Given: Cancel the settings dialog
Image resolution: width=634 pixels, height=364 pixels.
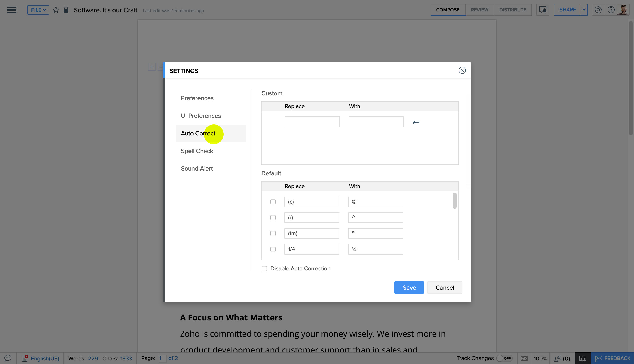Looking at the screenshot, I should pyautogui.click(x=444, y=288).
